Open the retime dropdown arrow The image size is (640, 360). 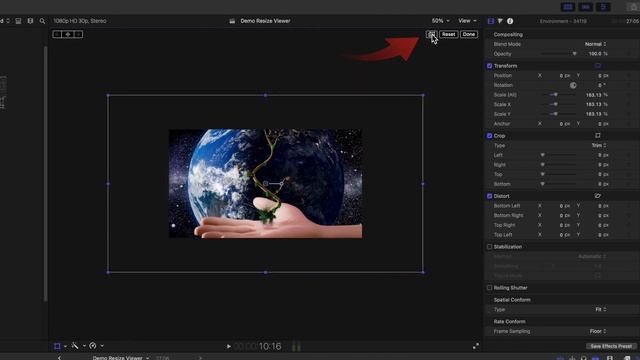(x=102, y=346)
